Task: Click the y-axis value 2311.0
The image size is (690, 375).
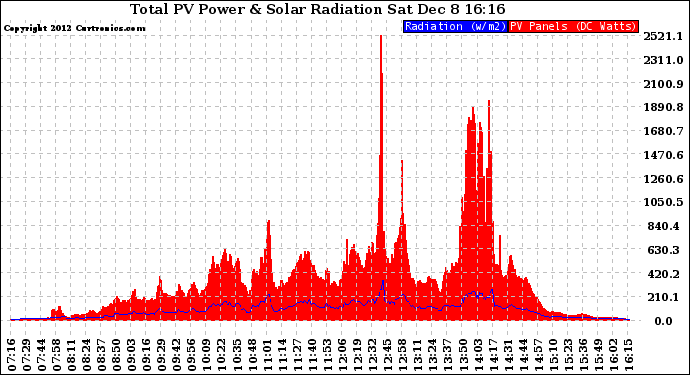Action: [x=663, y=60]
